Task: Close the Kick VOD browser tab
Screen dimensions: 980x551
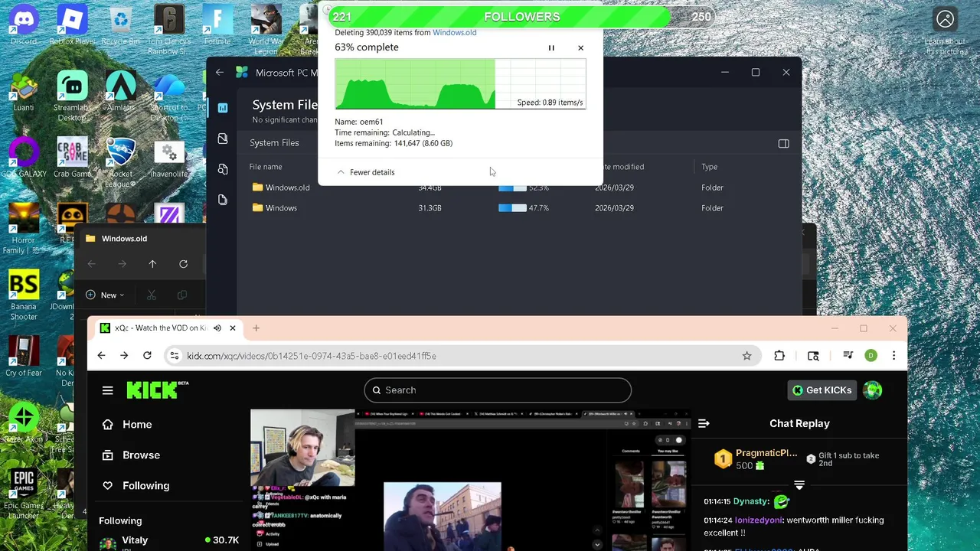Action: pyautogui.click(x=233, y=328)
